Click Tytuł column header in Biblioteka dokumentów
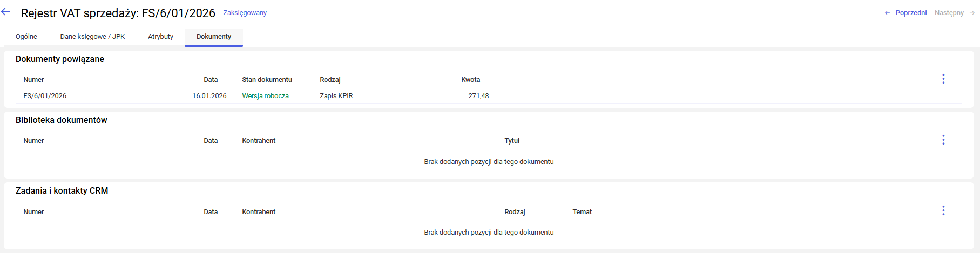 click(512, 141)
